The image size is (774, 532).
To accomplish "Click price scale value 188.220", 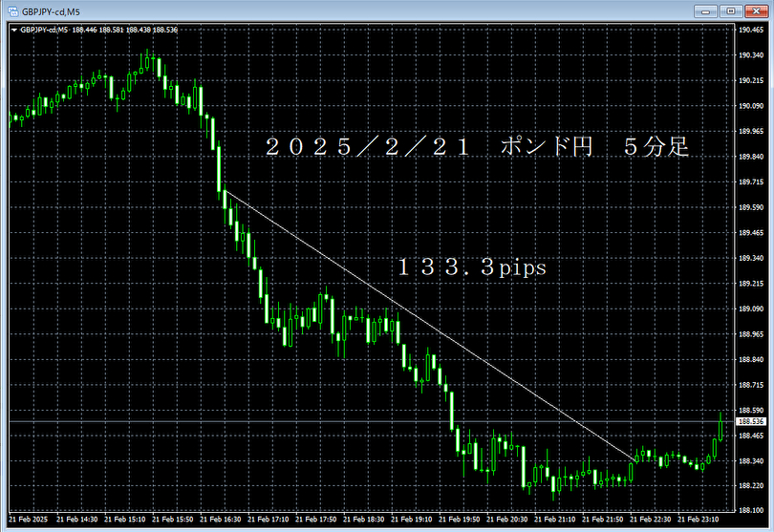I will click(x=751, y=486).
